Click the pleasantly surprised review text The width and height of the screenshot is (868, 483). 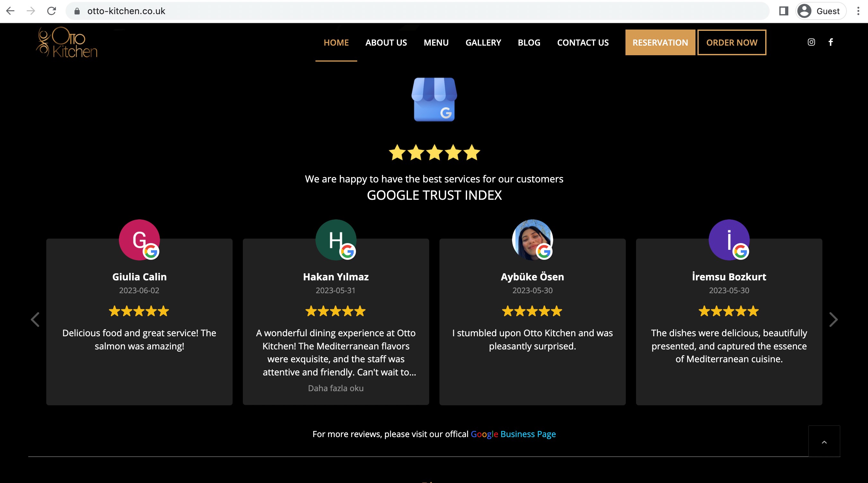pyautogui.click(x=532, y=339)
